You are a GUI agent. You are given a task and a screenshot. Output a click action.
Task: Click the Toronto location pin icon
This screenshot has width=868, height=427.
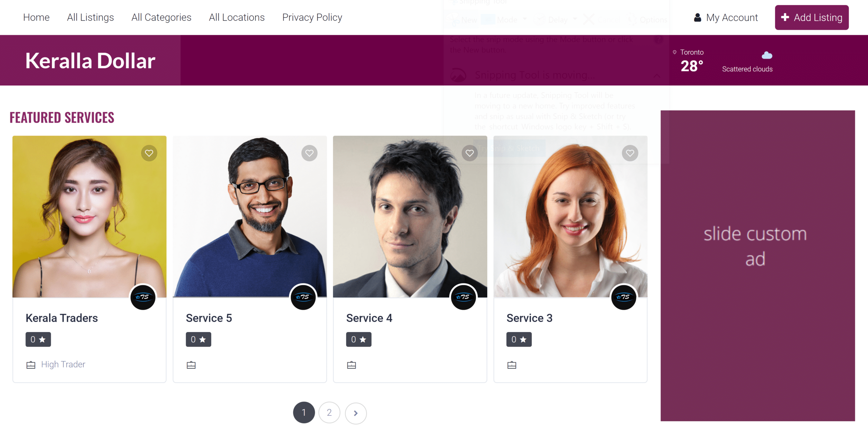[675, 52]
